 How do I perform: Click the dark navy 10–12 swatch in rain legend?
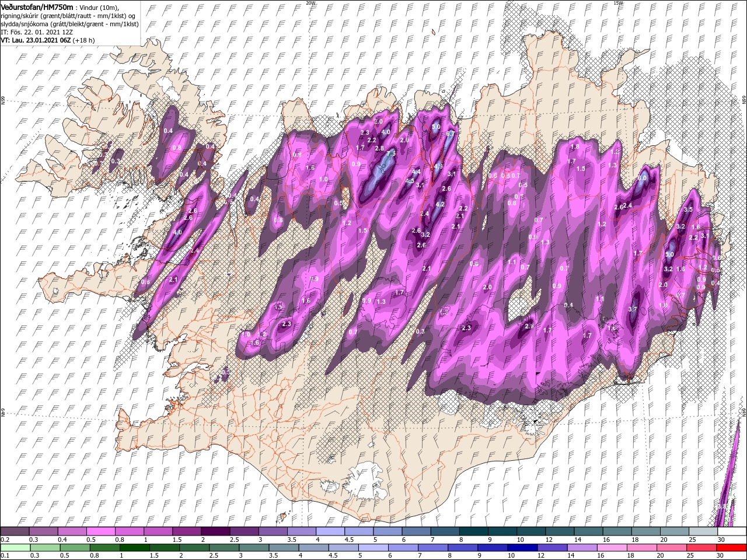[x=521, y=548]
